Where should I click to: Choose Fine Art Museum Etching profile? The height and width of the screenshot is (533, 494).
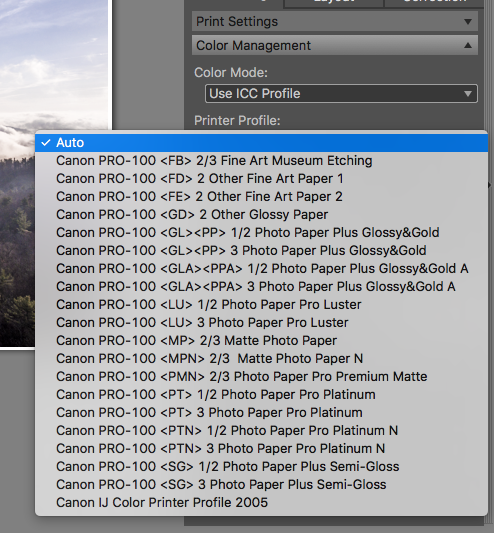click(x=261, y=160)
